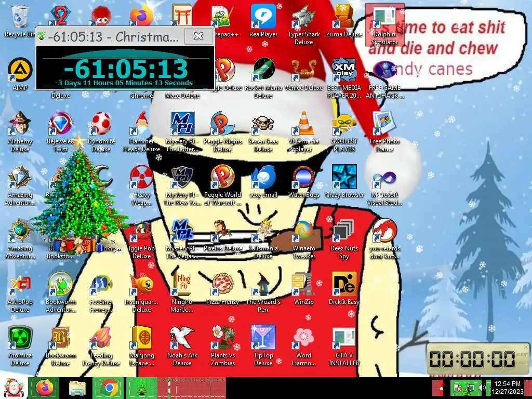The image size is (532, 399).
Task: Open the Santa Start button
Action: [x=13, y=388]
